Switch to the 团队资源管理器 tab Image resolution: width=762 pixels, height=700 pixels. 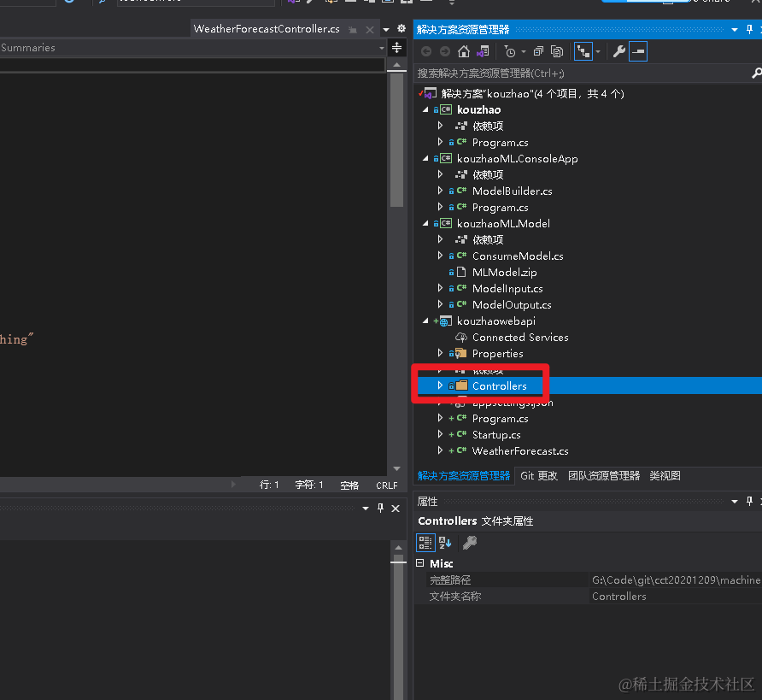pyautogui.click(x=604, y=476)
